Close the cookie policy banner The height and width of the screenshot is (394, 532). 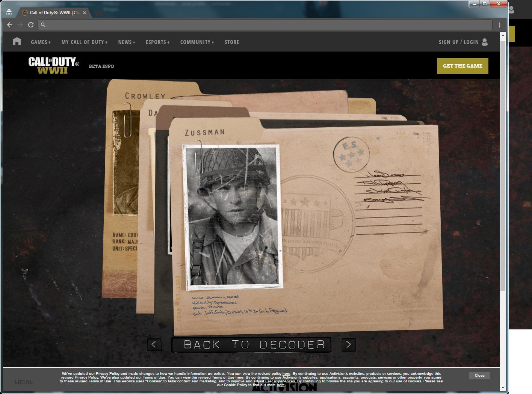pyautogui.click(x=479, y=376)
